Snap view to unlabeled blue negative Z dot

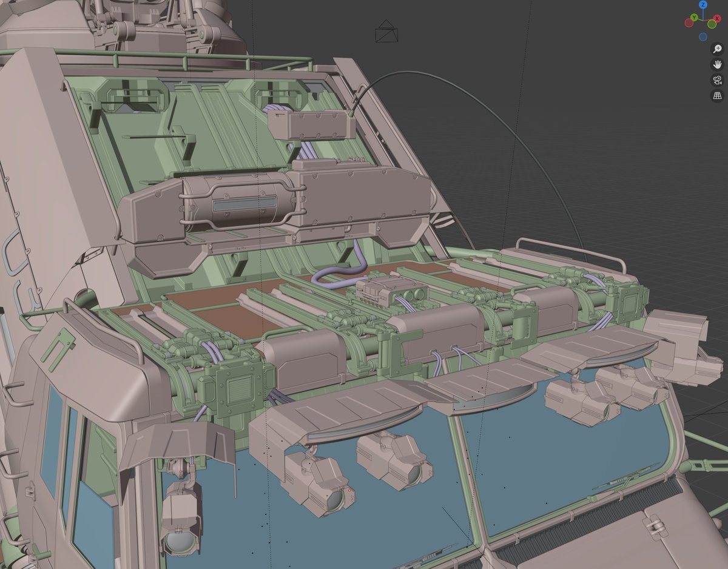point(703,36)
